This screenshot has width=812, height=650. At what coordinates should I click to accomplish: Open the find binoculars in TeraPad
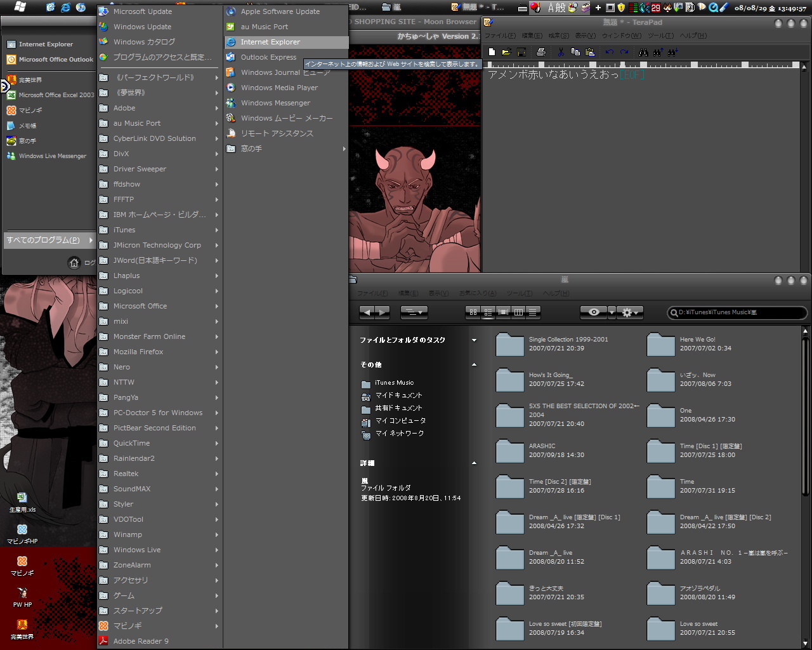pyautogui.click(x=643, y=52)
